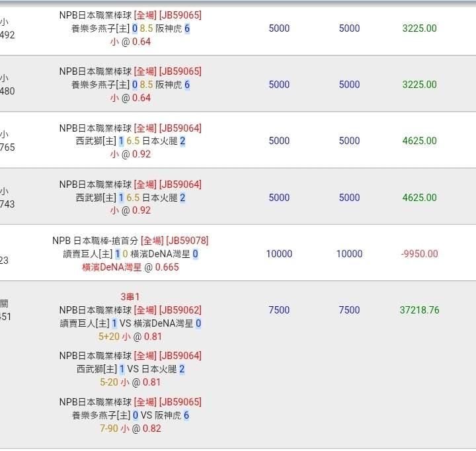Screen dimensions: 476x451
Task: Select the 5-20 小 @ 0.81 pick
Action: click(130, 382)
